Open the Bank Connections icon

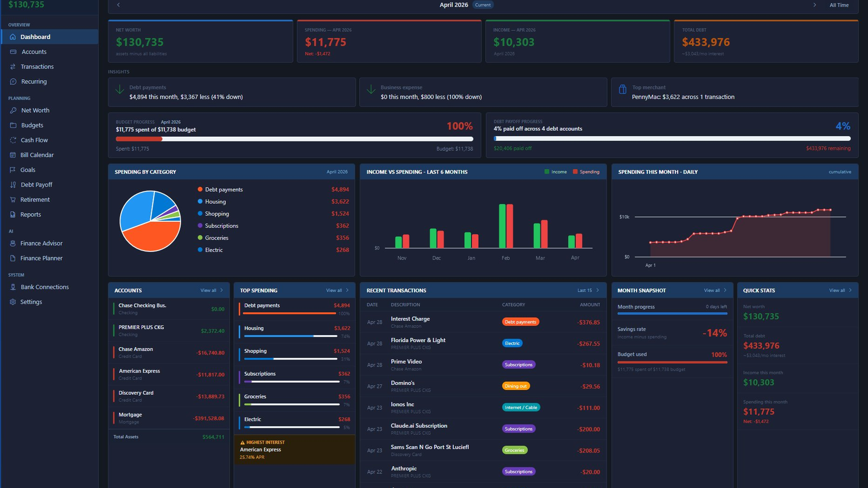click(x=13, y=287)
